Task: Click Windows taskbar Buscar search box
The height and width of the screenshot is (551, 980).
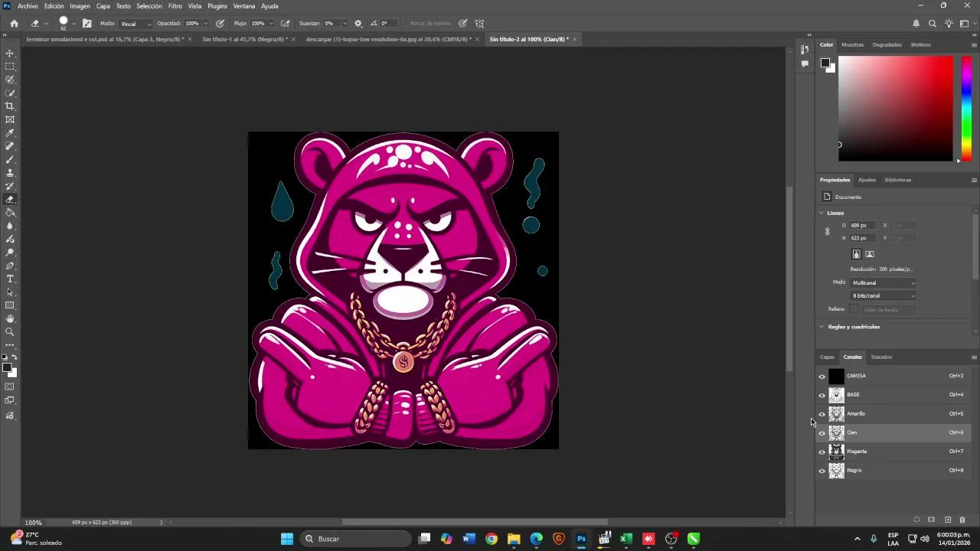Action: click(x=356, y=539)
